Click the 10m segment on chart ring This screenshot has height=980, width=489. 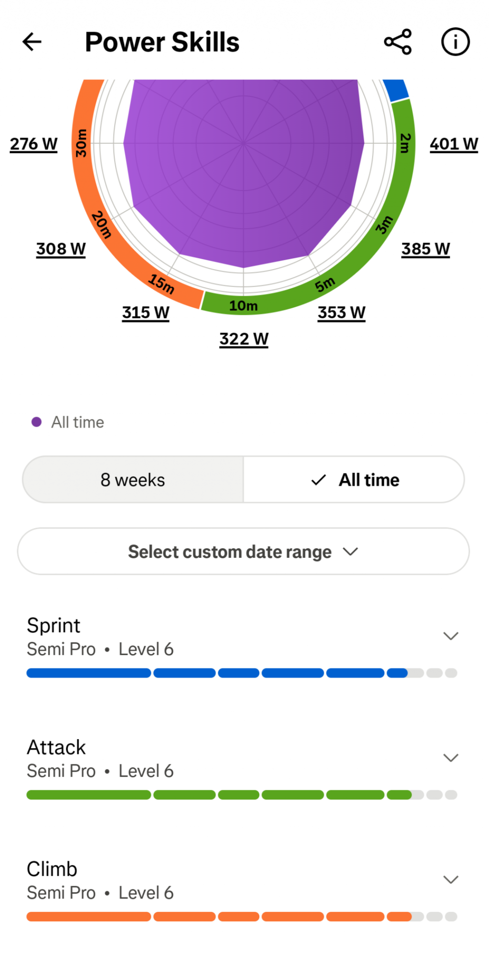[x=243, y=306]
